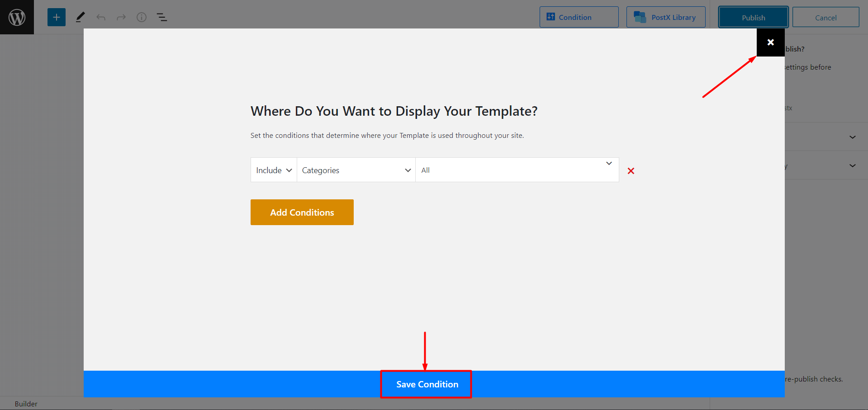Open the Details info panel
Image resolution: width=868 pixels, height=410 pixels.
coord(141,17)
